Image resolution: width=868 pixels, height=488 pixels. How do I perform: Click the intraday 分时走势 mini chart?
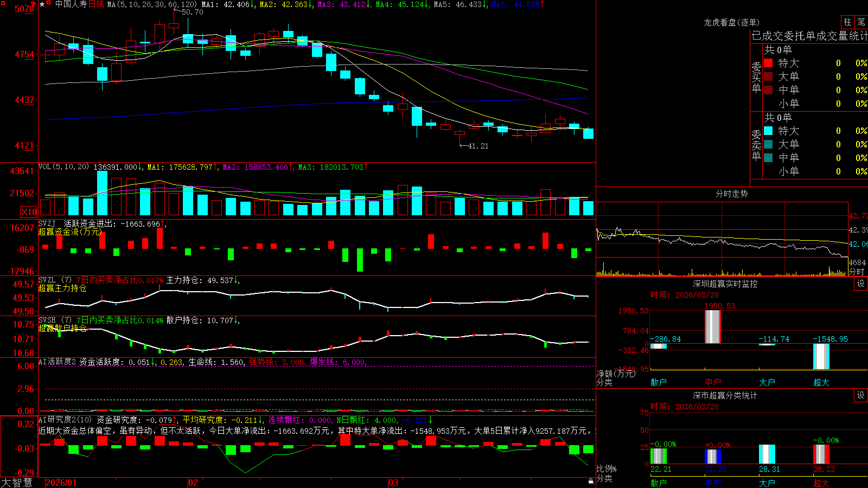tap(722, 239)
